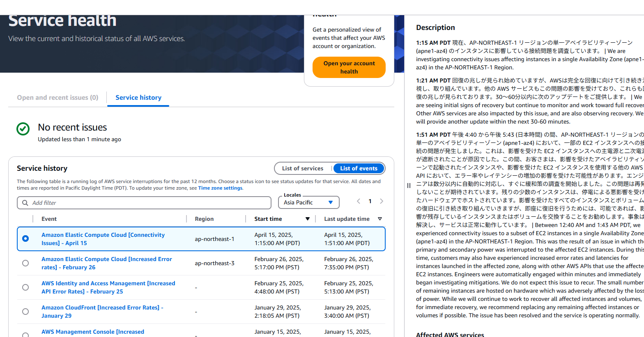Open the AWS Management Console event link
This screenshot has height=337, width=644.
click(x=93, y=332)
